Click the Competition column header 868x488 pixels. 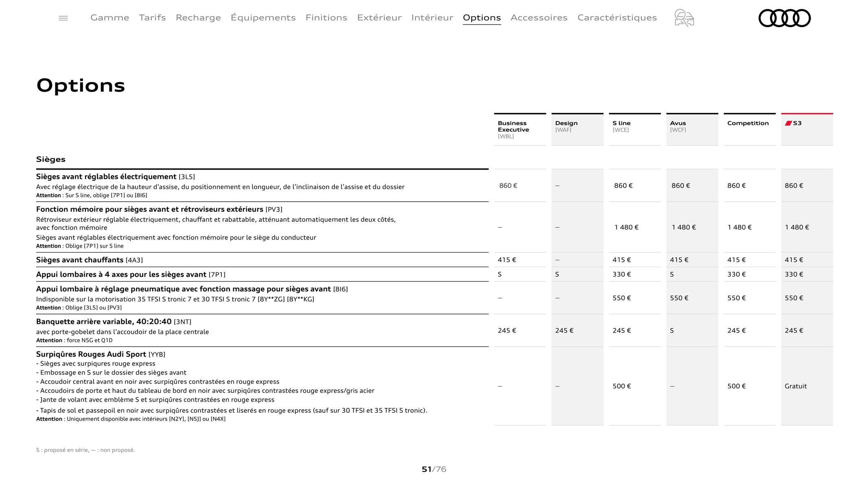749,129
